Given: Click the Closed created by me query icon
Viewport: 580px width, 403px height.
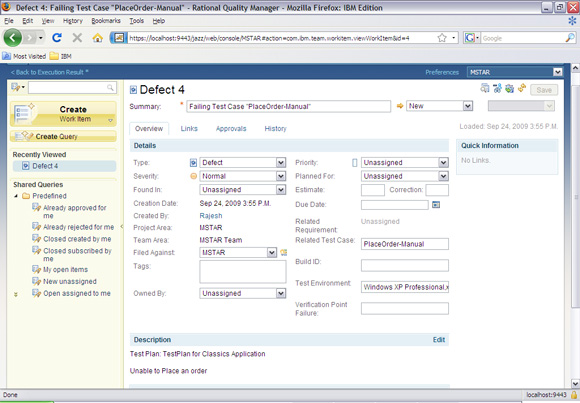Looking at the screenshot, I should click(36, 239).
